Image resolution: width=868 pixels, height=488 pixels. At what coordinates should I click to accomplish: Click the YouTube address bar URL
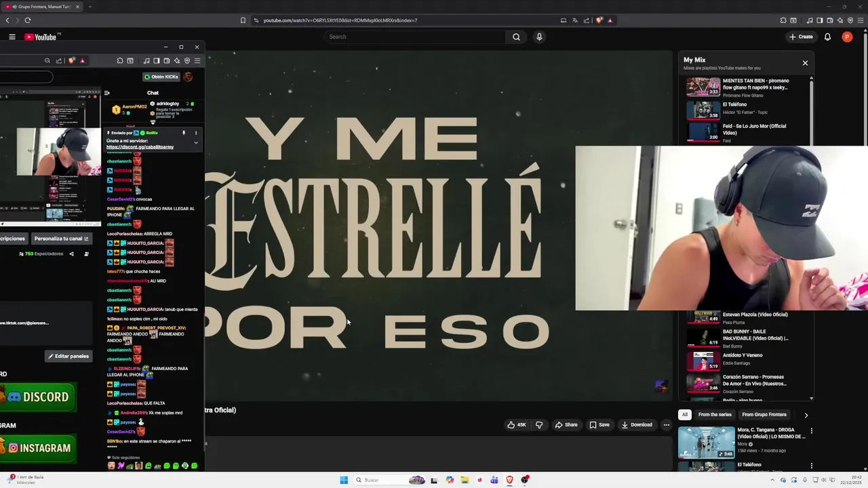pos(340,20)
